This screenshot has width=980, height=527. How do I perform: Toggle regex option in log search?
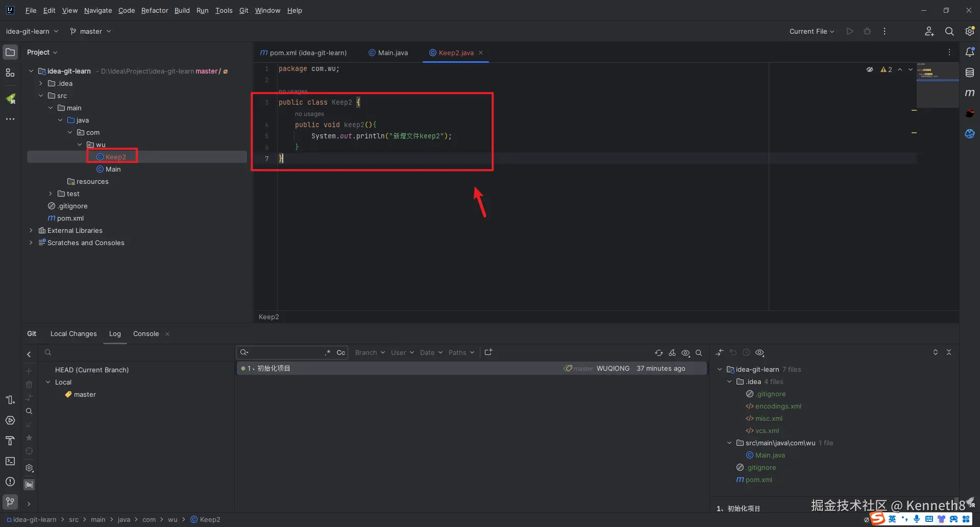[328, 352]
